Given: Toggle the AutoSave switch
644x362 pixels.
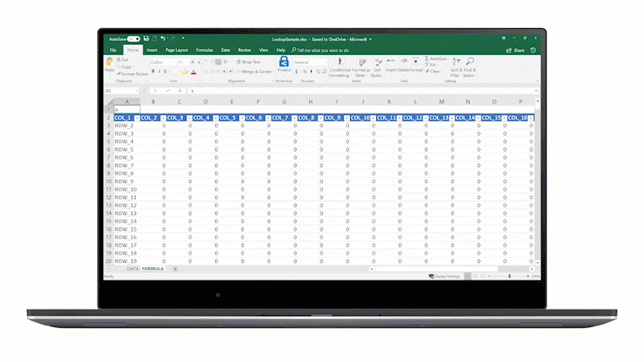Looking at the screenshot, I should [x=133, y=39].
